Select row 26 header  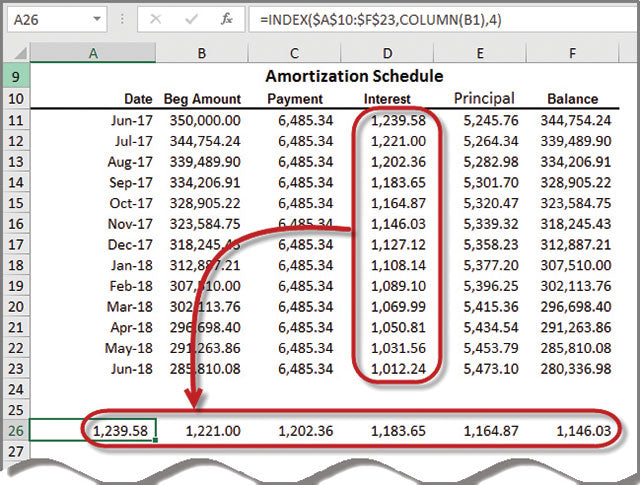[16, 430]
